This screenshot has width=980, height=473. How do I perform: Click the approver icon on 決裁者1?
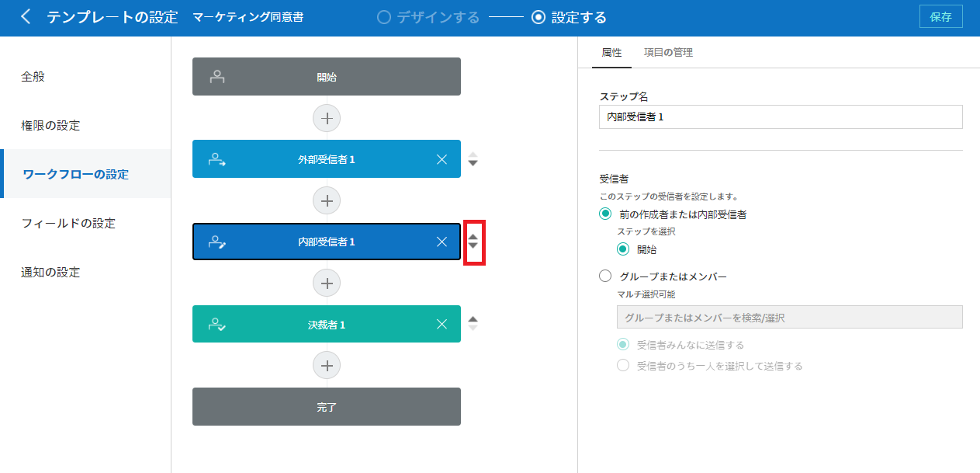coord(217,324)
